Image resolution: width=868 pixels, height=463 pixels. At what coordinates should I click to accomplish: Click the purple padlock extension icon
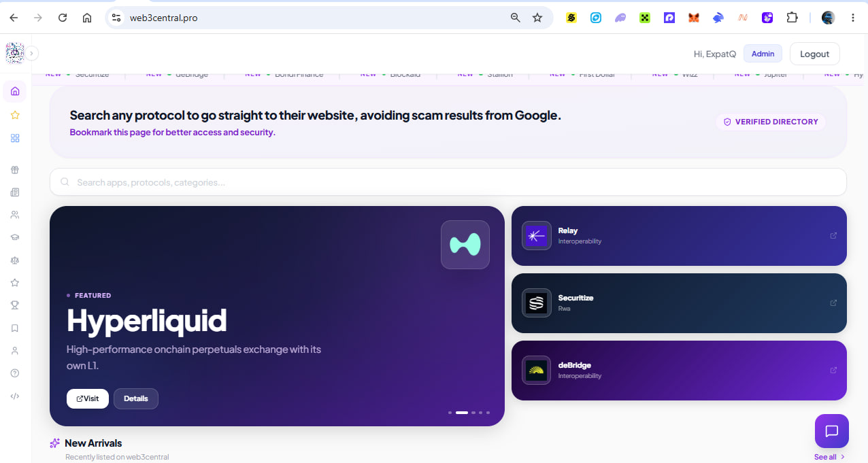pyautogui.click(x=767, y=18)
